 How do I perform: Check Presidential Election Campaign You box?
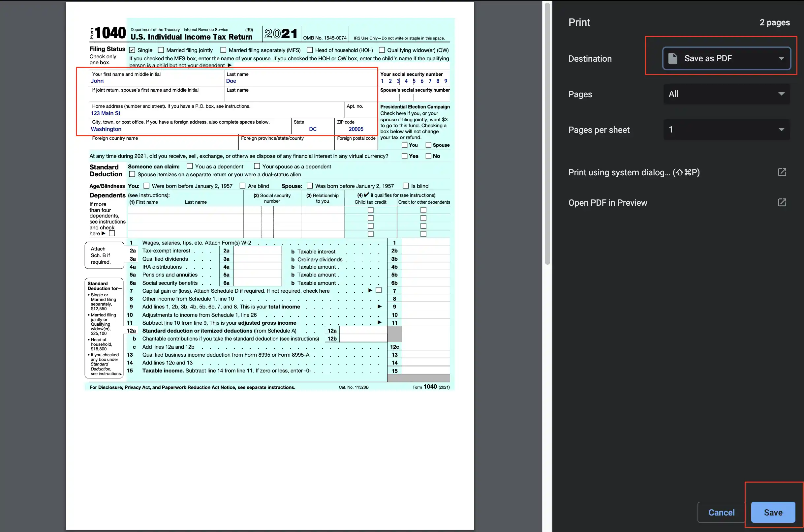coord(404,145)
